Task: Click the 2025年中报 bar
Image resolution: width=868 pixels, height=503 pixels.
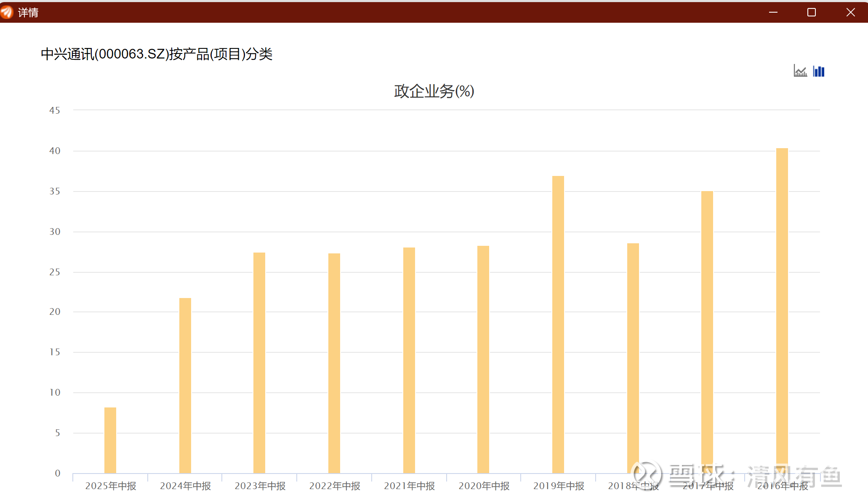Action: point(110,440)
